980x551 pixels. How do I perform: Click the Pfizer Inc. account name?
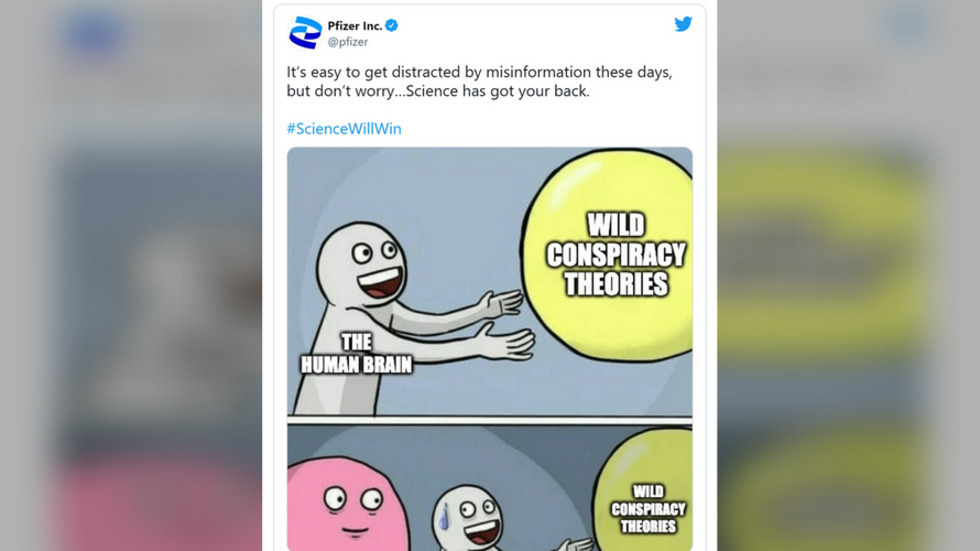tap(354, 26)
